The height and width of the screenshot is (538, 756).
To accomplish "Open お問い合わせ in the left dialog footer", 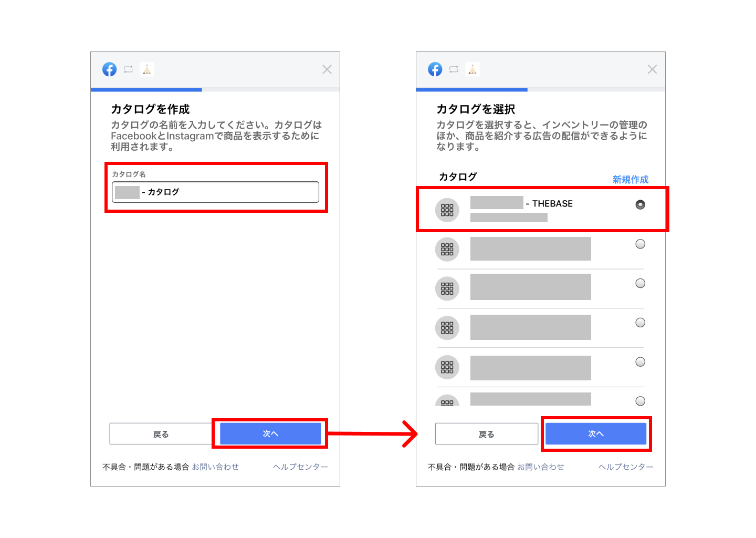I will click(x=216, y=466).
